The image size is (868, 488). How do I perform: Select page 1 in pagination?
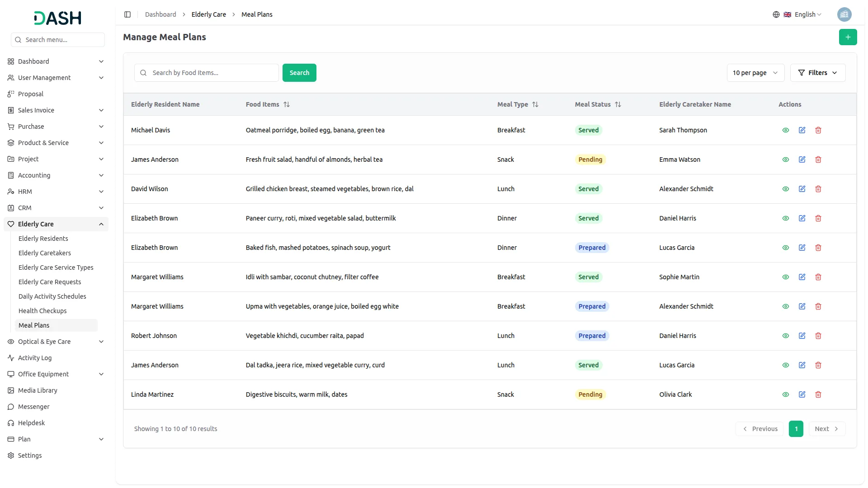796,429
